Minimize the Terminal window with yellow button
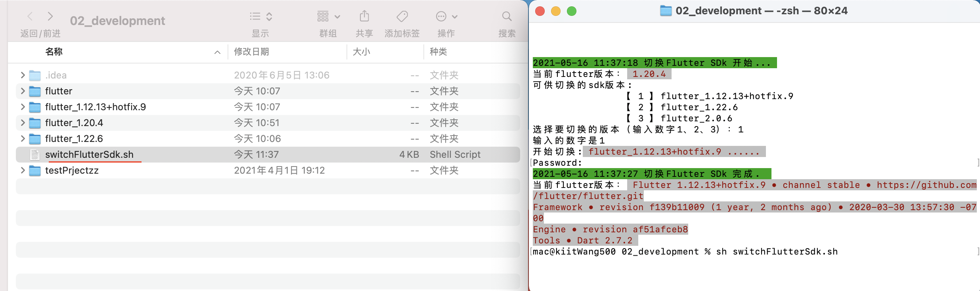Image resolution: width=980 pixels, height=291 pixels. tap(556, 11)
